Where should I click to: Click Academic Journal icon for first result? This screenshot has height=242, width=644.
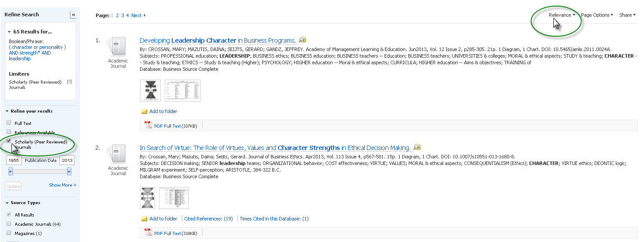click(118, 47)
